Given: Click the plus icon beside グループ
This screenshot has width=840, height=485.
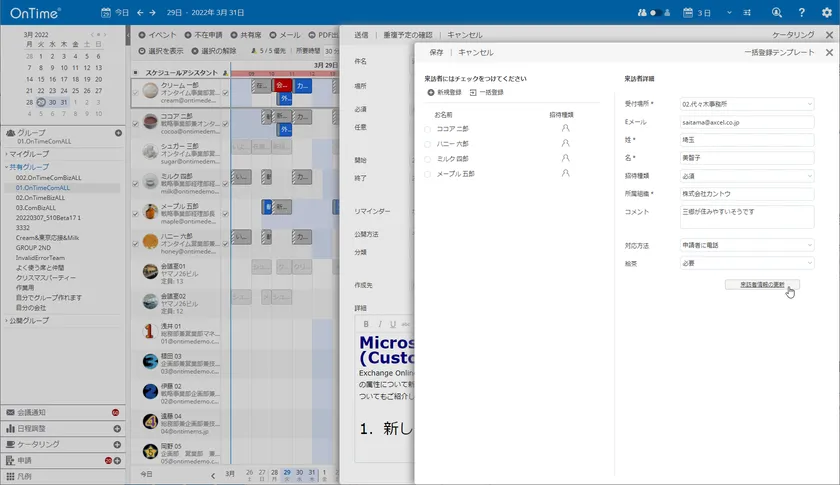Looking at the screenshot, I should [x=117, y=132].
